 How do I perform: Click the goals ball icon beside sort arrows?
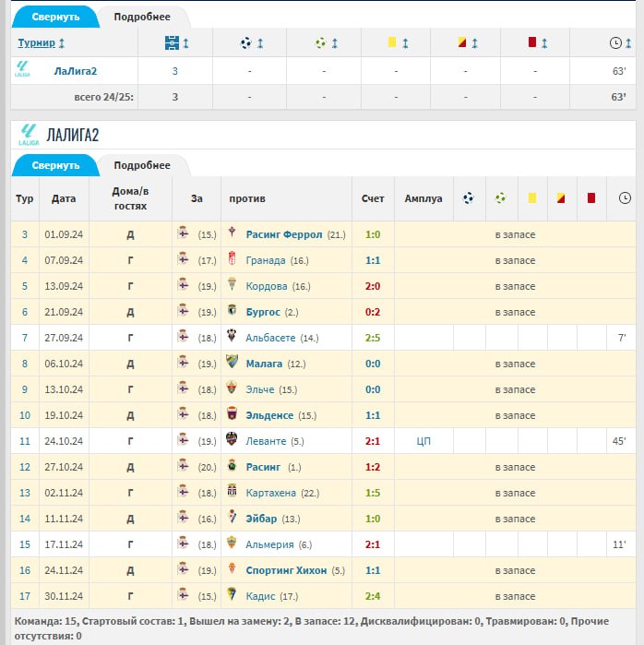click(x=245, y=42)
